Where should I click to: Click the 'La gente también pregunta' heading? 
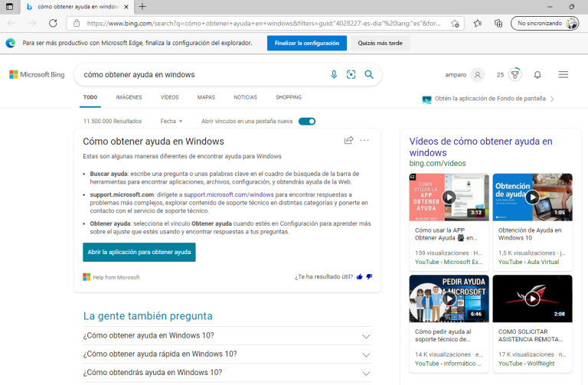point(148,316)
